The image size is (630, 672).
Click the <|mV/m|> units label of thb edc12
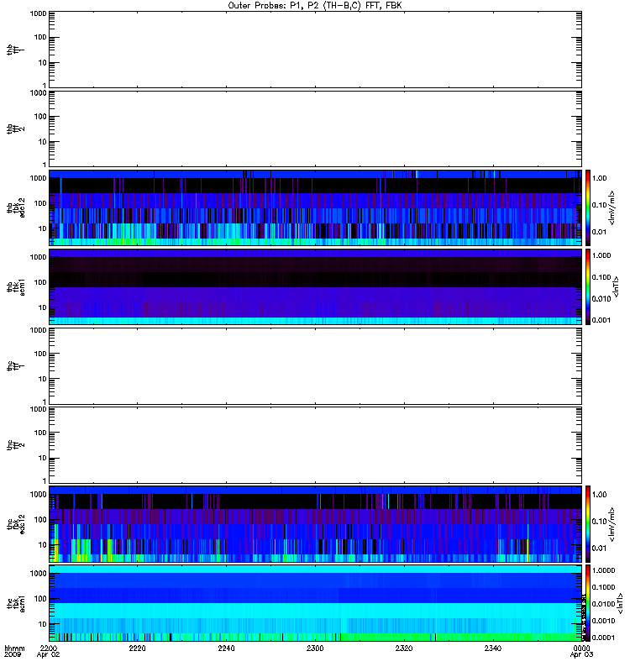(x=612, y=207)
